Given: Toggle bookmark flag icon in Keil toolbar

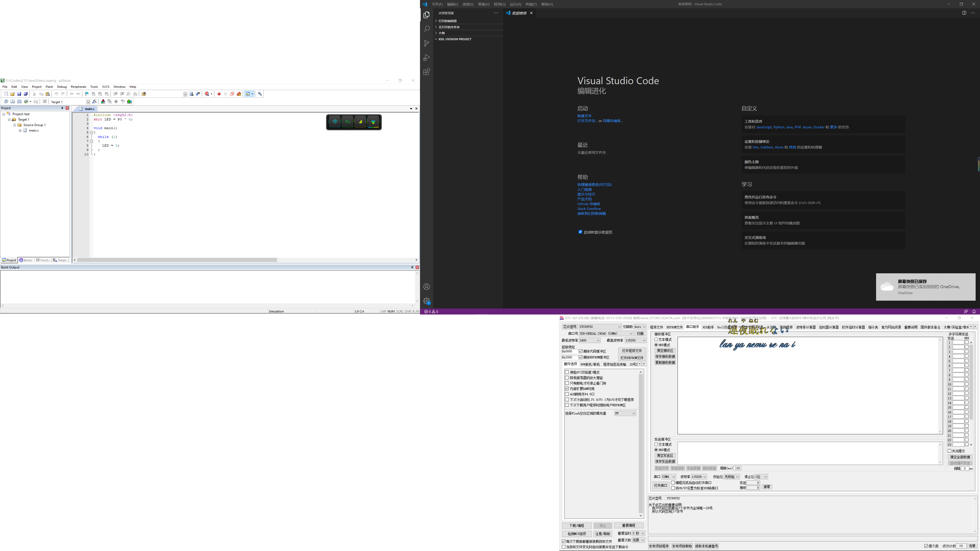Looking at the screenshot, I should click(87, 94).
